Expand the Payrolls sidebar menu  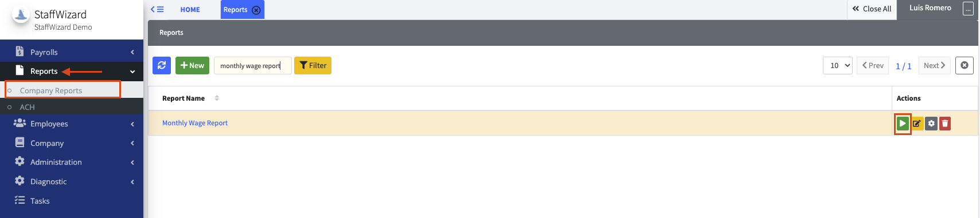point(72,52)
